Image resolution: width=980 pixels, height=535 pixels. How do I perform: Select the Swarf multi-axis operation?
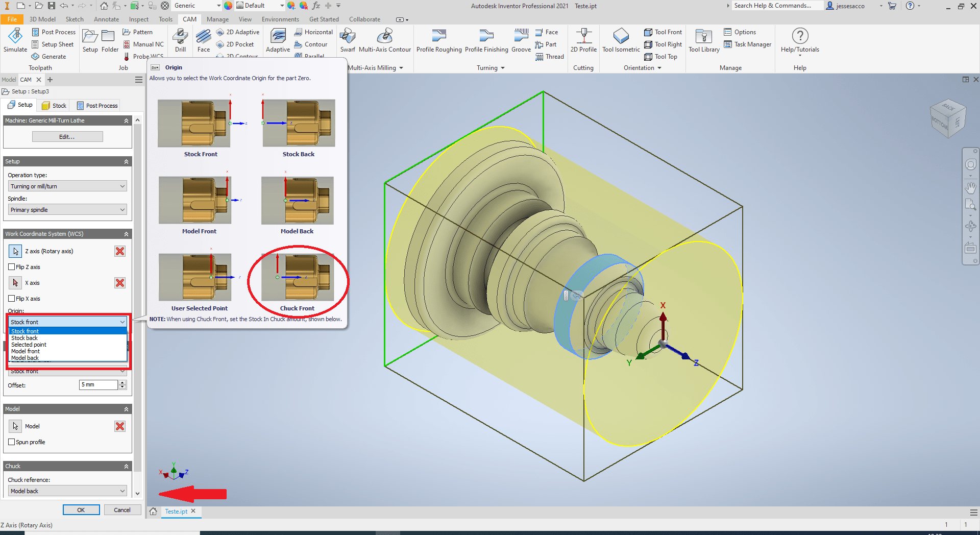tap(348, 41)
